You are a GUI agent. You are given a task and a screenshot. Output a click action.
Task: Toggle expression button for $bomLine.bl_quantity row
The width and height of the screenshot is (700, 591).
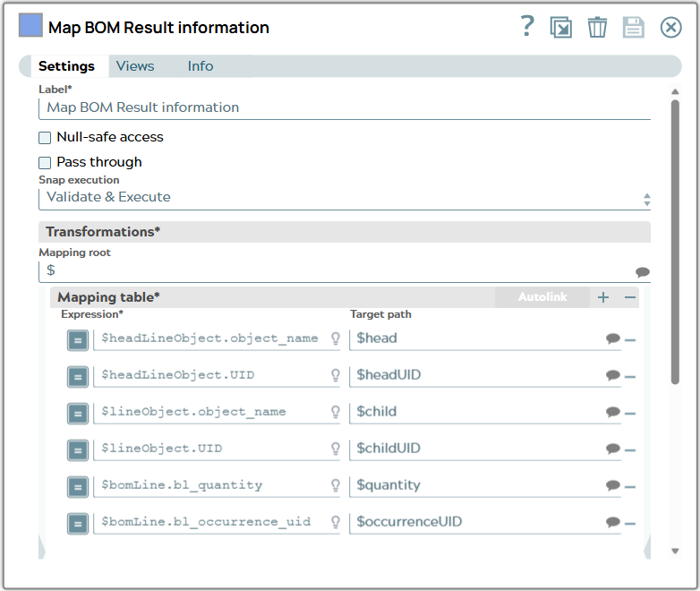point(78,487)
